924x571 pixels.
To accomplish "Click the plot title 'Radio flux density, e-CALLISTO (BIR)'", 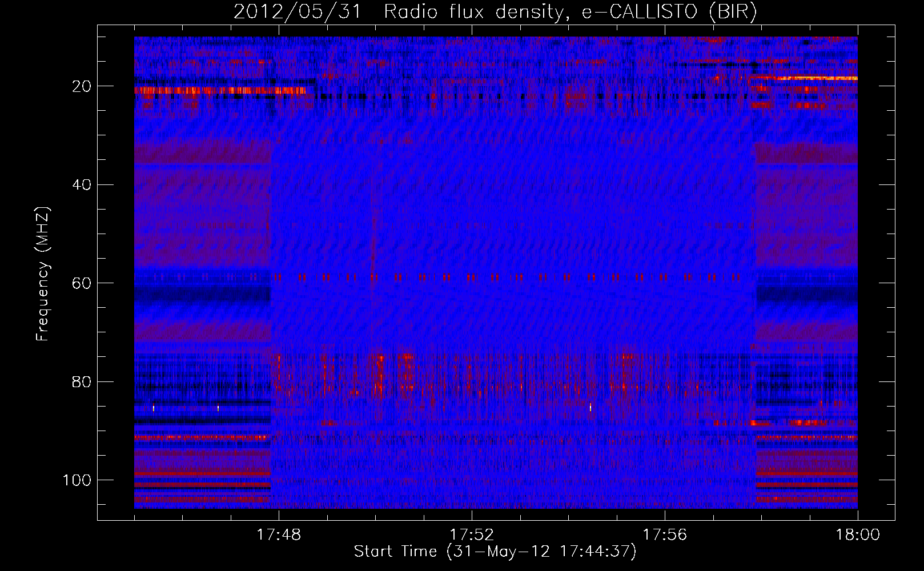I will click(x=570, y=12).
